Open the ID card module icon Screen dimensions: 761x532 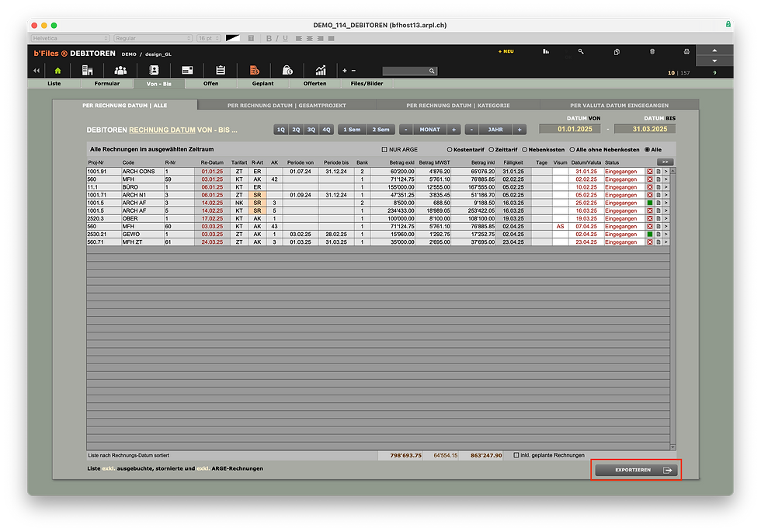[x=187, y=71]
